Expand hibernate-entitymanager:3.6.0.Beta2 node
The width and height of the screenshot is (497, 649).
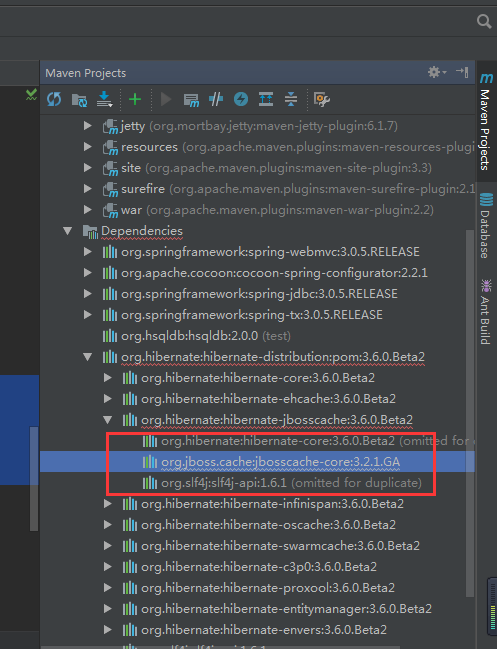[x=108, y=609]
